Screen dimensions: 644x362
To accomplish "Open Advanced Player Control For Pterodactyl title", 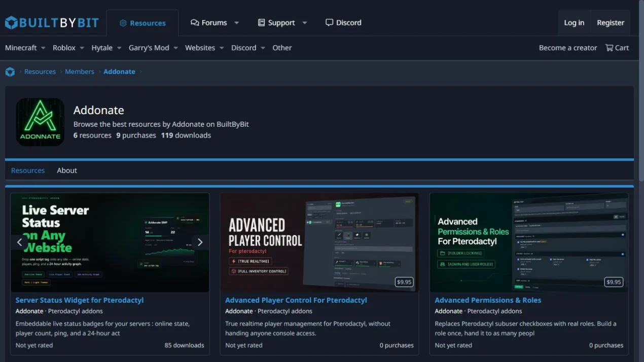I will [x=296, y=300].
